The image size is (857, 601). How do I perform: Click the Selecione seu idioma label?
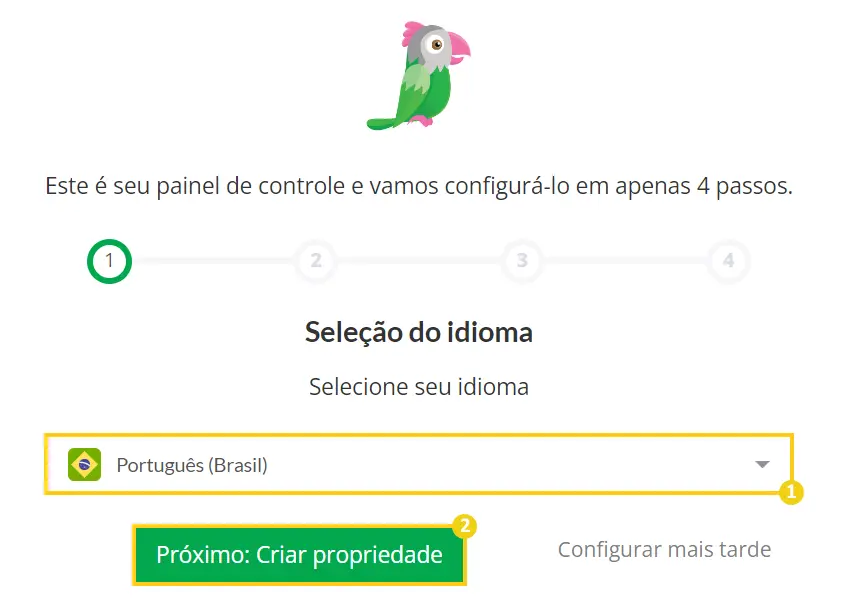419,387
